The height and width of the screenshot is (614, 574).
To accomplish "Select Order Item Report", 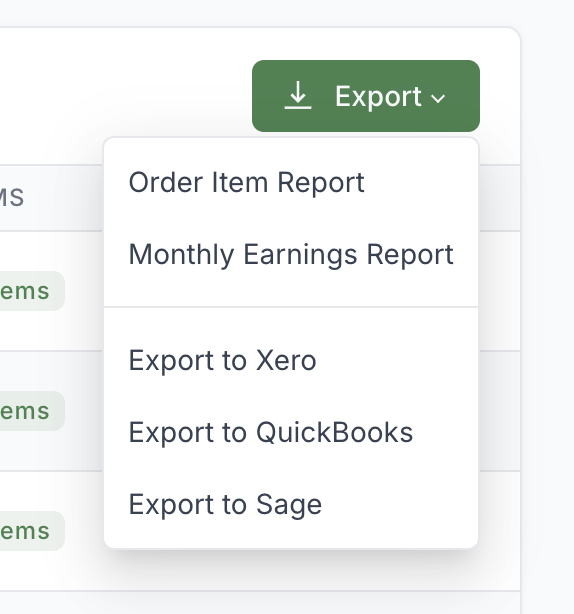I will coord(291,182).
